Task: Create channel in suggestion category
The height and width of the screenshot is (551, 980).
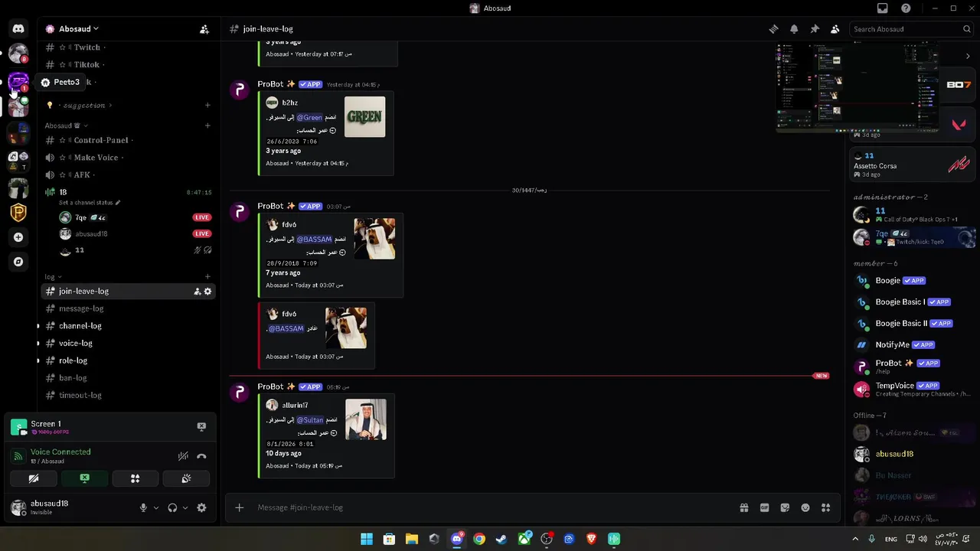Action: [x=207, y=106]
